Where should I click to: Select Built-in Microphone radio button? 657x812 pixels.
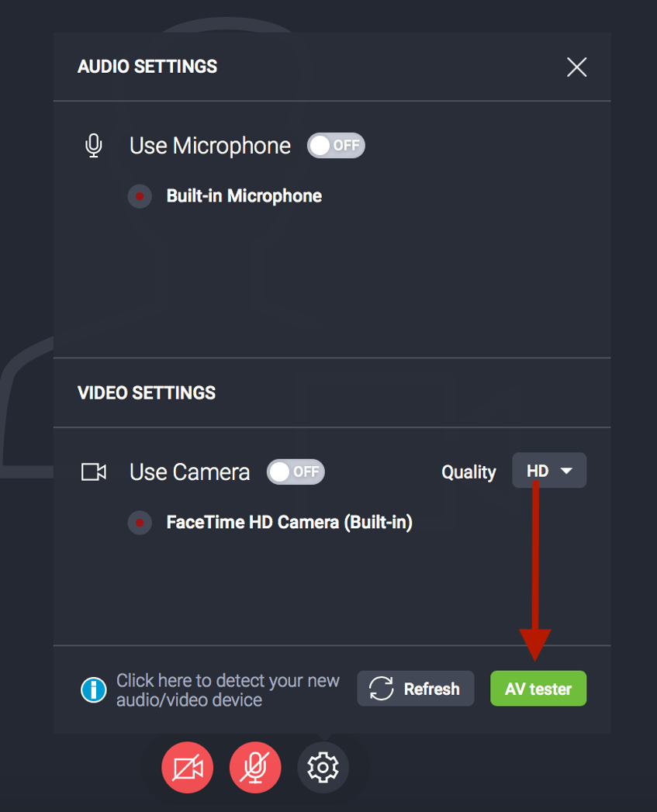(x=140, y=196)
